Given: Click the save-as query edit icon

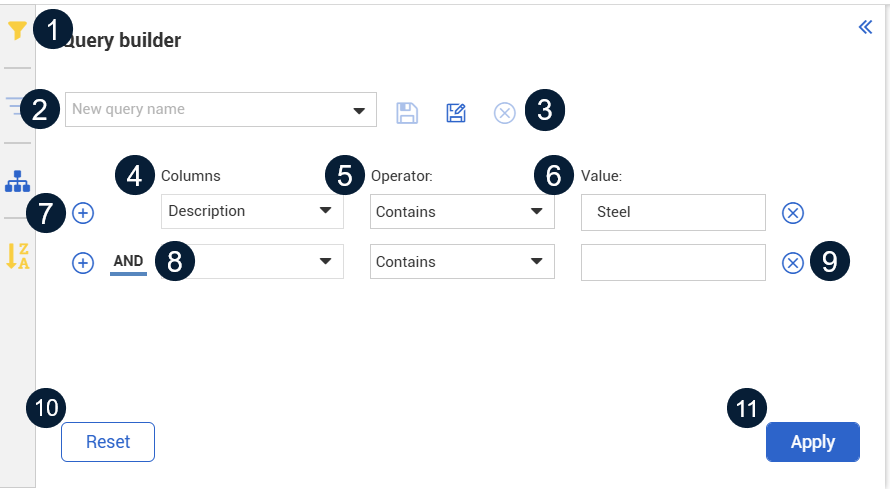Looking at the screenshot, I should click(456, 112).
